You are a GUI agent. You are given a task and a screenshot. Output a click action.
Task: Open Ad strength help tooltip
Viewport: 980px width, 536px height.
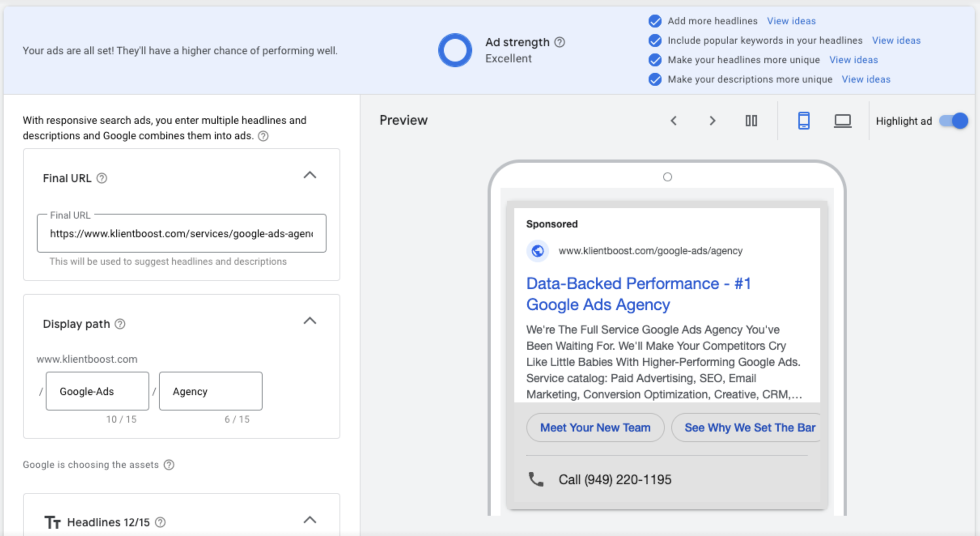(560, 42)
